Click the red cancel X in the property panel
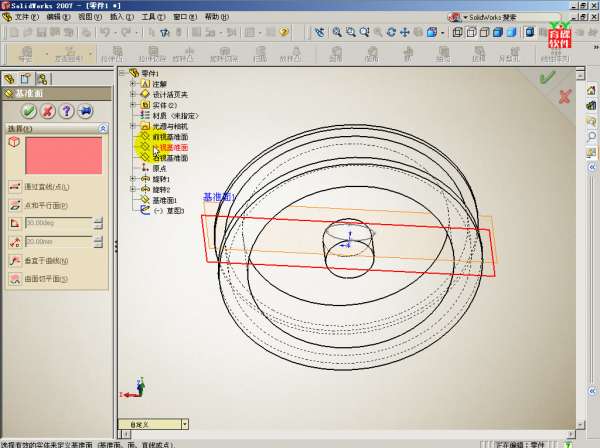The height and width of the screenshot is (448, 600). pos(47,111)
